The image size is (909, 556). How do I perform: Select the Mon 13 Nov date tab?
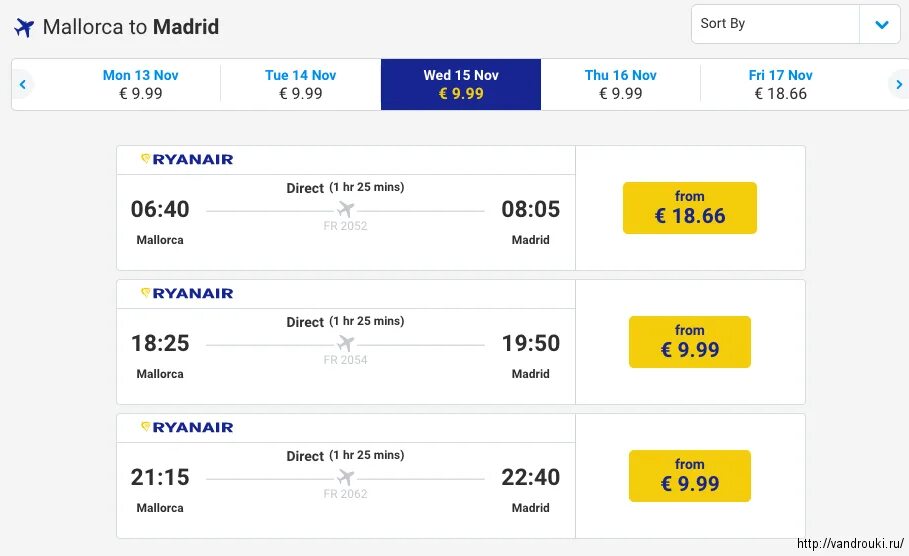140,84
